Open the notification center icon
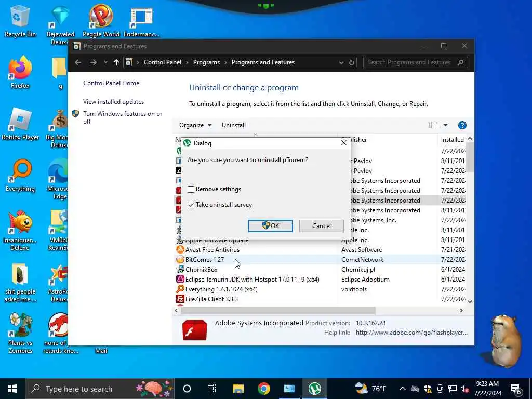Image resolution: width=532 pixels, height=399 pixels. click(516, 389)
